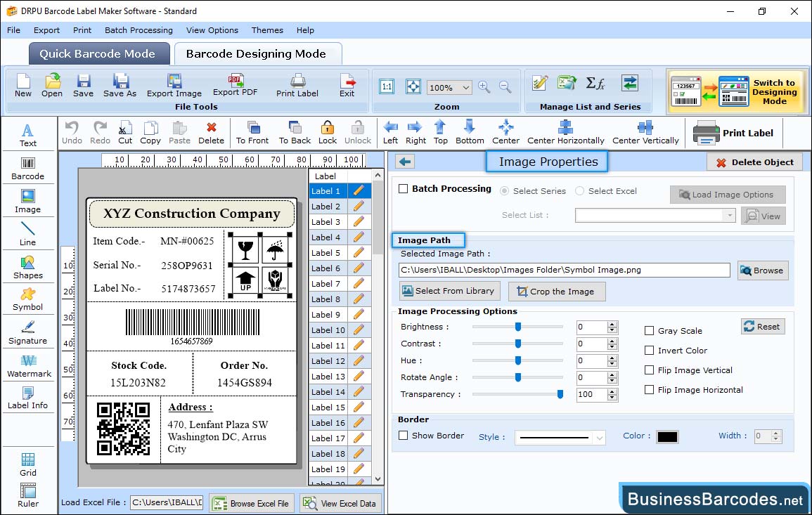Click the zoom out magnifier
The image size is (812, 515).
tap(505, 87)
